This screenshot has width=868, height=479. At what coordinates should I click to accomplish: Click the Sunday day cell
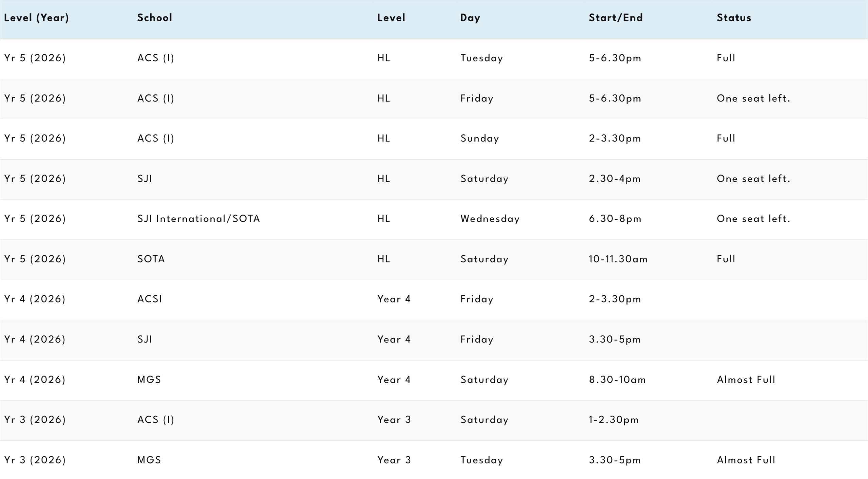[x=479, y=138]
